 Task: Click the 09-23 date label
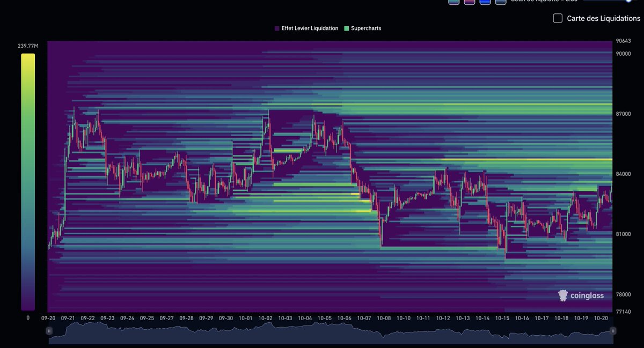pos(107,318)
